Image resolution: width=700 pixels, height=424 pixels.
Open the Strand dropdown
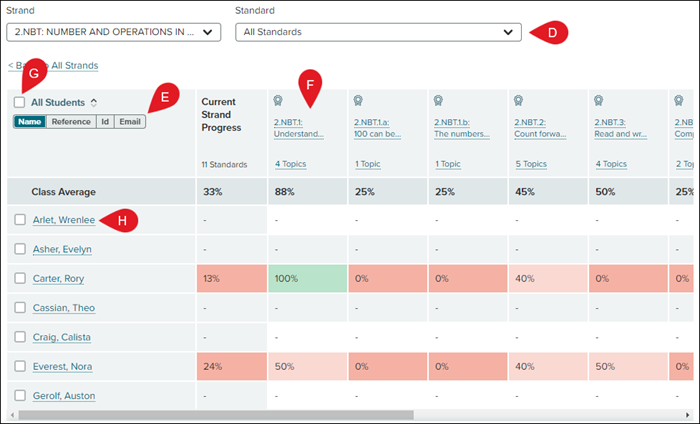coord(113,32)
